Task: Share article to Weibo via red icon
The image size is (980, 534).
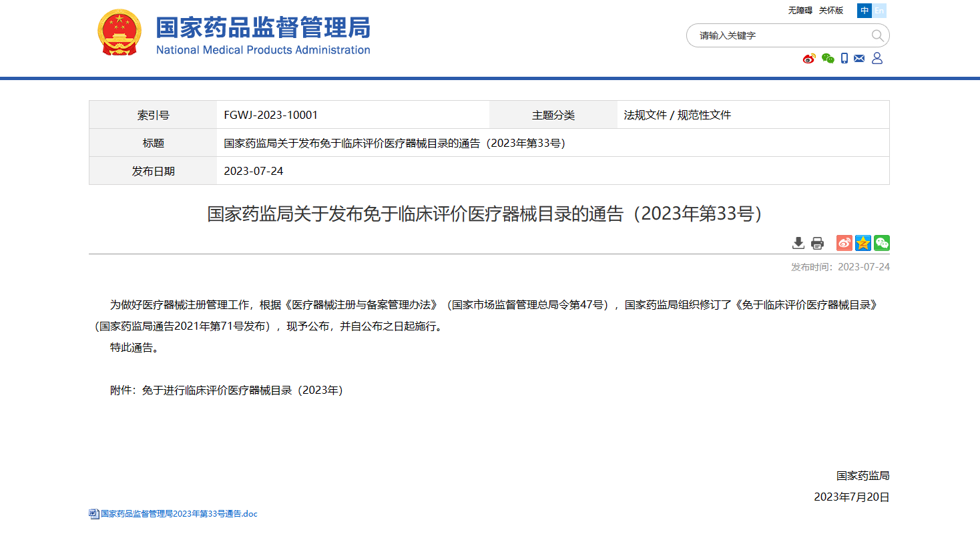Action: (844, 243)
